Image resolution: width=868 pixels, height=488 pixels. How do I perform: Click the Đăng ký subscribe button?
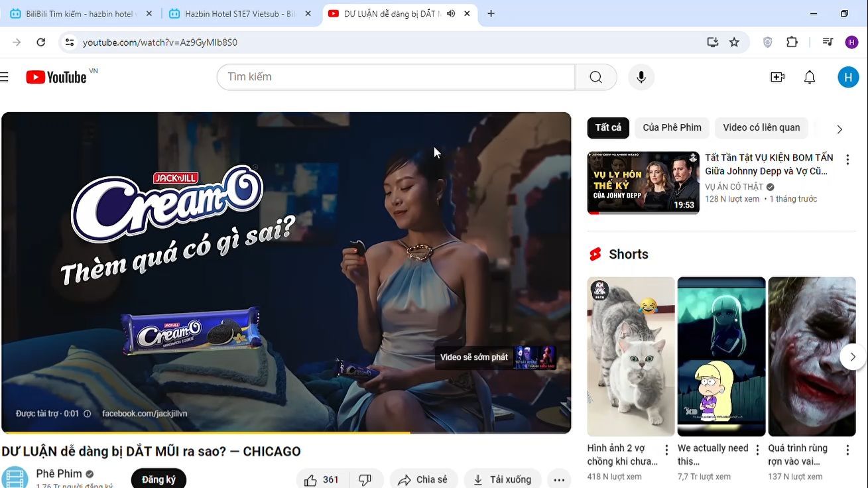click(x=158, y=479)
